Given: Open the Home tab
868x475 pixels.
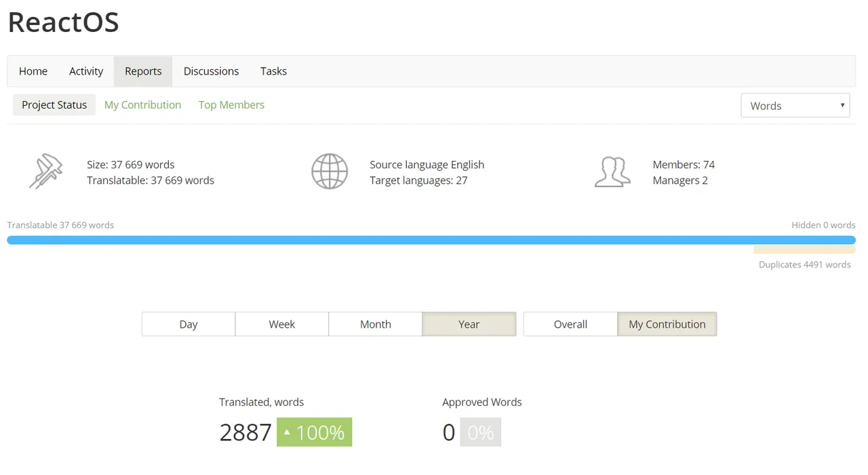Looking at the screenshot, I should [33, 71].
